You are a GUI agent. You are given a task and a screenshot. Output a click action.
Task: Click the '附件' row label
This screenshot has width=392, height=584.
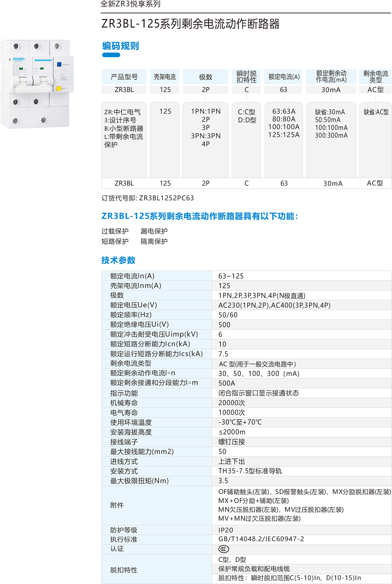point(117,505)
